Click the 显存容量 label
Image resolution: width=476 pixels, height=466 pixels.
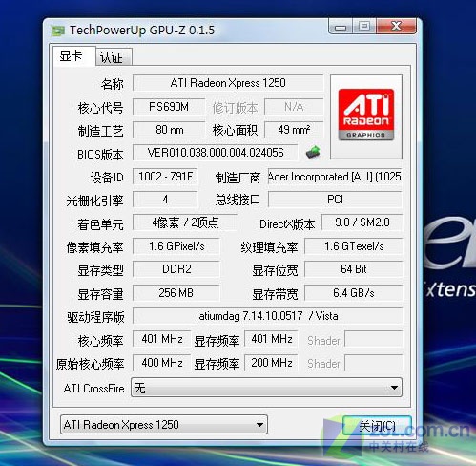100,294
